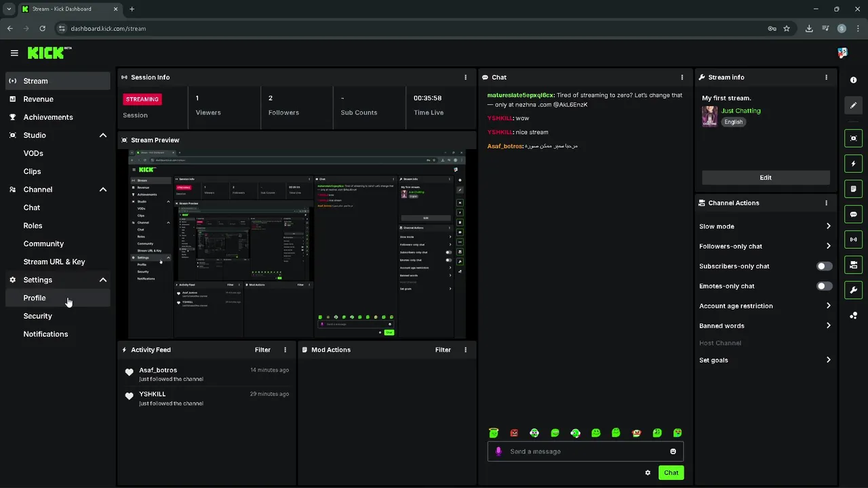Open the browser downloads icon
Screen dimensions: 868x488
pyautogui.click(x=809, y=28)
